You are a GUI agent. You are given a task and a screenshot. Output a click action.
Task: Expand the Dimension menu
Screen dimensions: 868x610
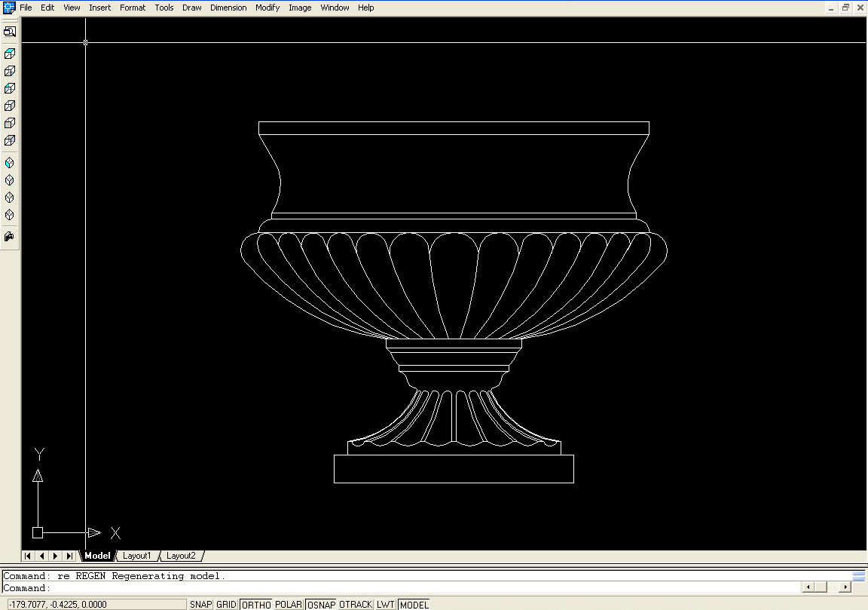[x=228, y=8]
